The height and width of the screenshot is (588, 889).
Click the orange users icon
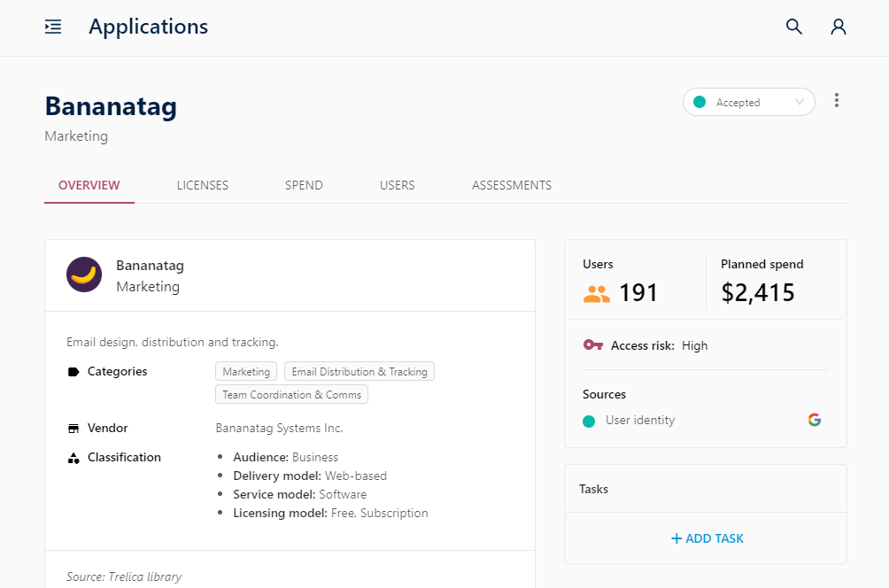pos(597,294)
